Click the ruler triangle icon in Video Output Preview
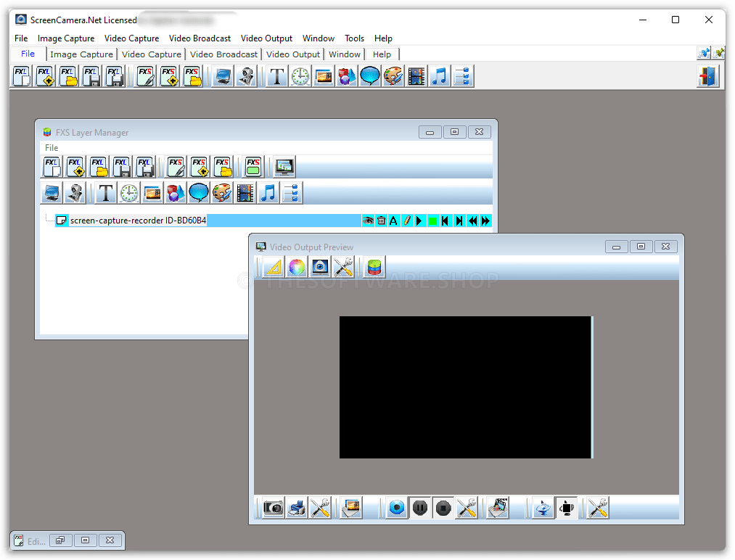This screenshot has height=560, width=735. click(x=274, y=268)
